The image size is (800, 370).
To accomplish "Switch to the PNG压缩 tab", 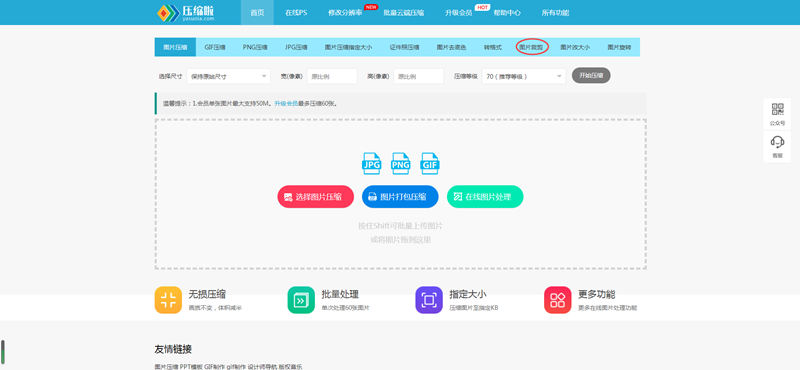I will pyautogui.click(x=255, y=47).
